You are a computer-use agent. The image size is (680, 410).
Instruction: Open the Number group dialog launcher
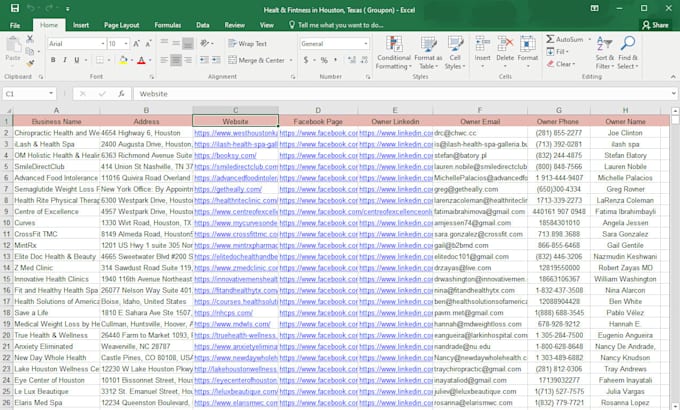tap(368, 77)
